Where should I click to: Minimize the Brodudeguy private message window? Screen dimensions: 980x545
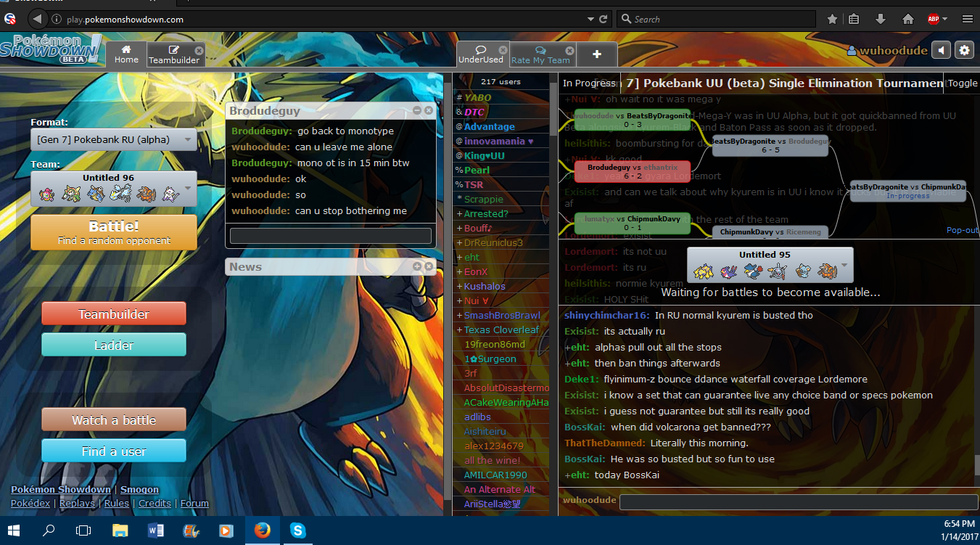click(417, 110)
